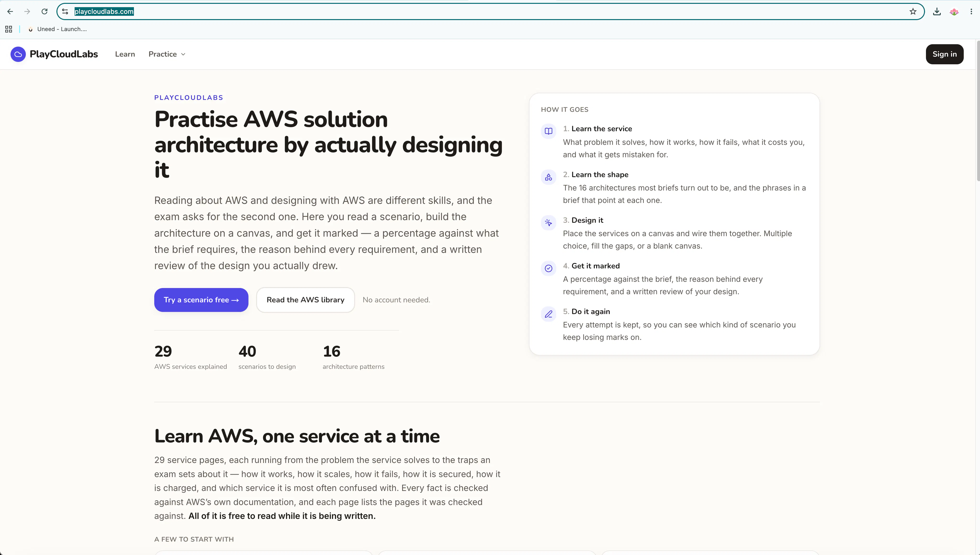Click '5. Do it again' step title

[x=586, y=312]
